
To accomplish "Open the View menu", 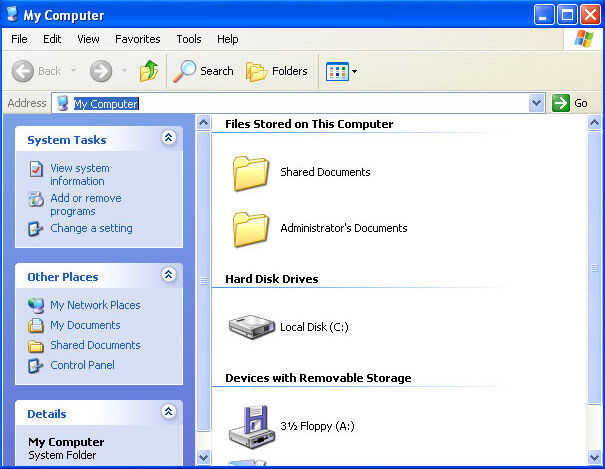I will [88, 39].
